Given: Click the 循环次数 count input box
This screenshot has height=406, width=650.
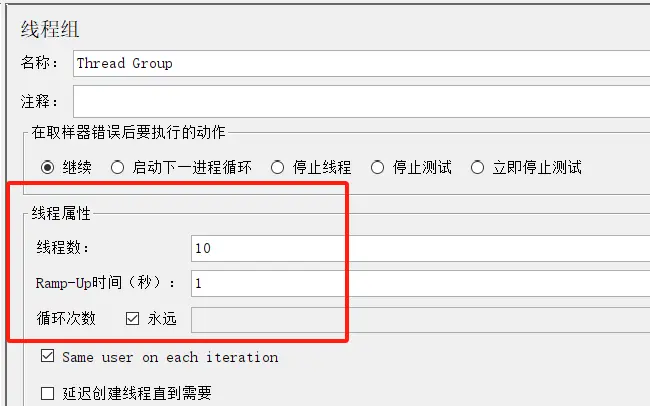Looking at the screenshot, I should pos(420,319).
